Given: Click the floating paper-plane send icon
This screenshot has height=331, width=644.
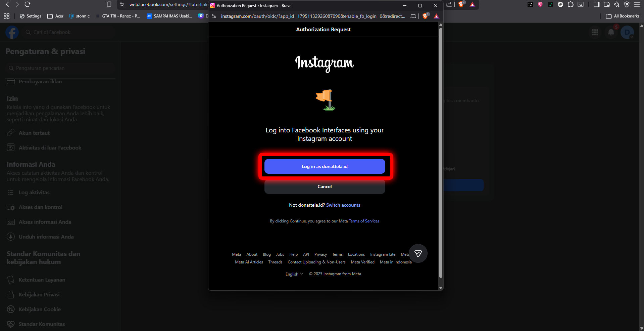Looking at the screenshot, I should 418,253.
